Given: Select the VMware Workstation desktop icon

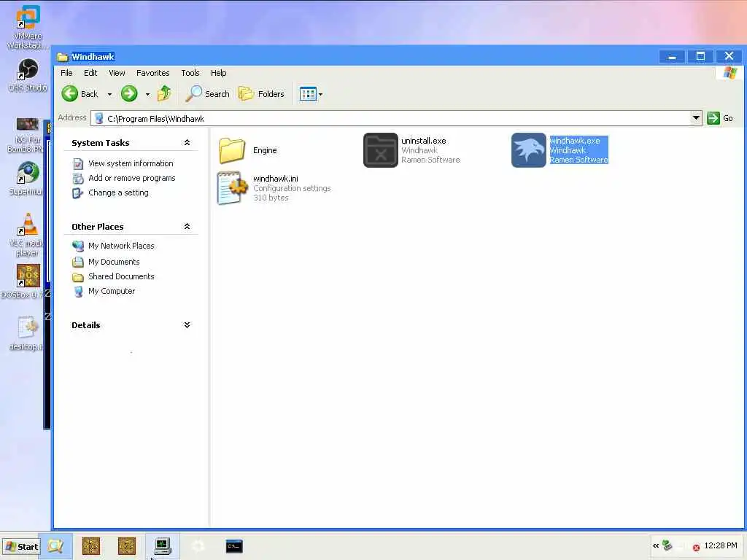Looking at the screenshot, I should click(x=28, y=17).
